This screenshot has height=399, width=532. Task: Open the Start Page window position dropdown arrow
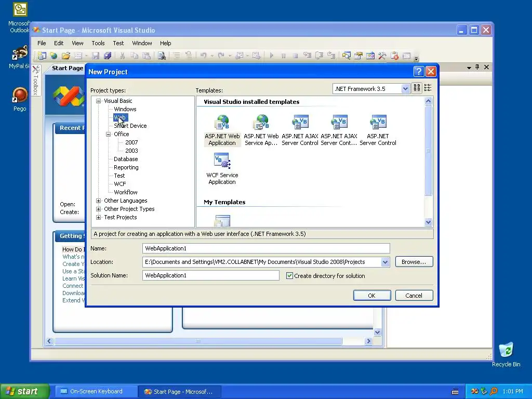pyautogui.click(x=469, y=68)
